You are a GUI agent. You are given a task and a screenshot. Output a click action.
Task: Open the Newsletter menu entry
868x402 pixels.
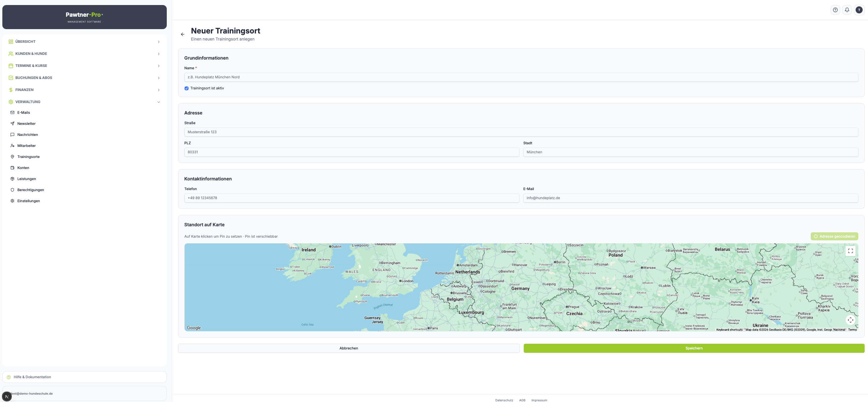(x=84, y=124)
